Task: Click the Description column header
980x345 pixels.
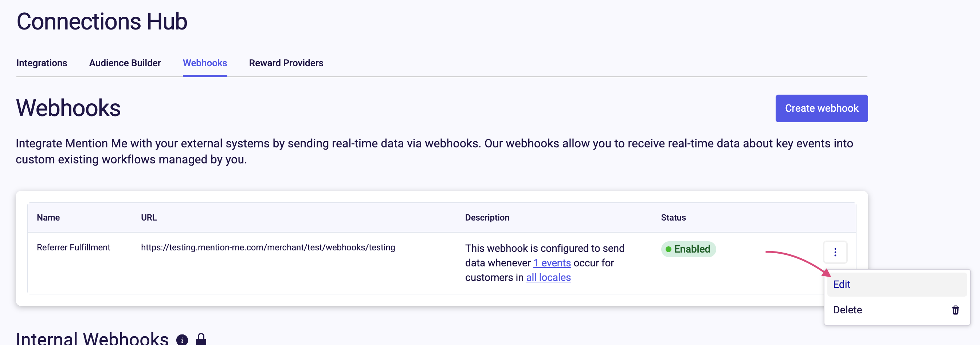Action: pyautogui.click(x=487, y=218)
